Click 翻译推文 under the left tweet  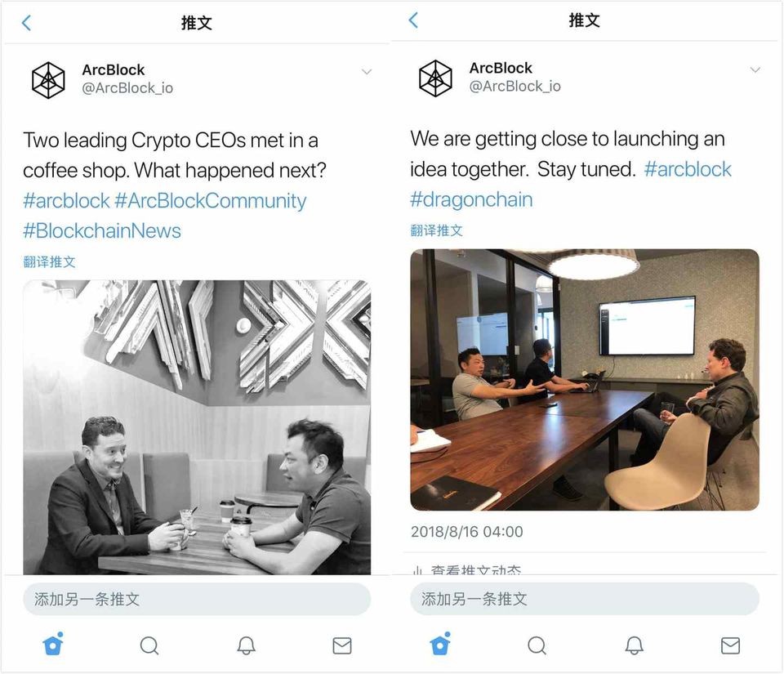[x=50, y=261]
